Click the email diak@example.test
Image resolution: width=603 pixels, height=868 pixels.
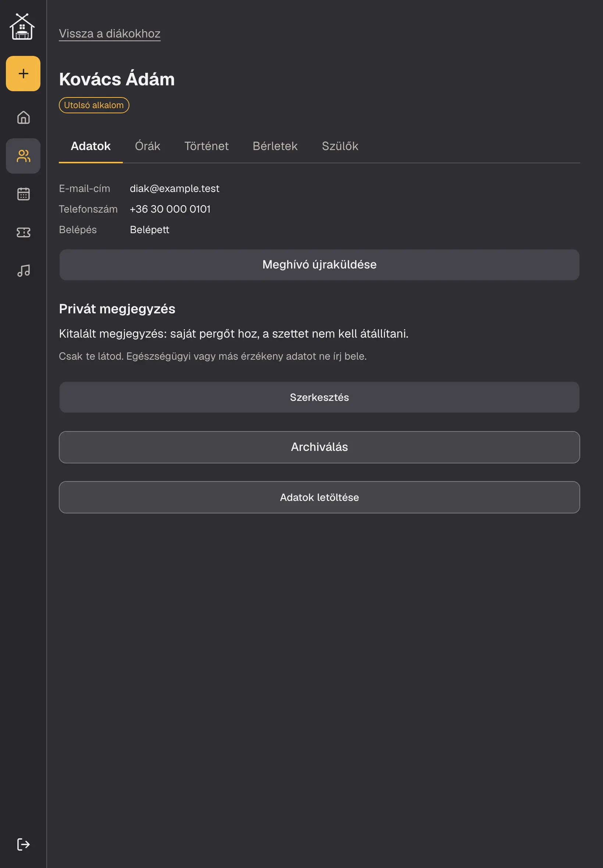pyautogui.click(x=175, y=189)
